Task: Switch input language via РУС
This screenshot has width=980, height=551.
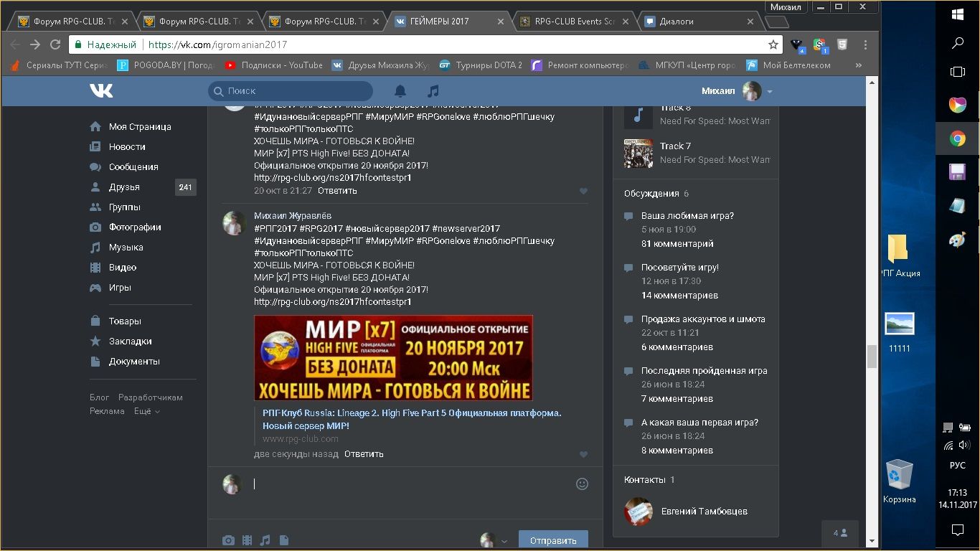Action: 957,465
